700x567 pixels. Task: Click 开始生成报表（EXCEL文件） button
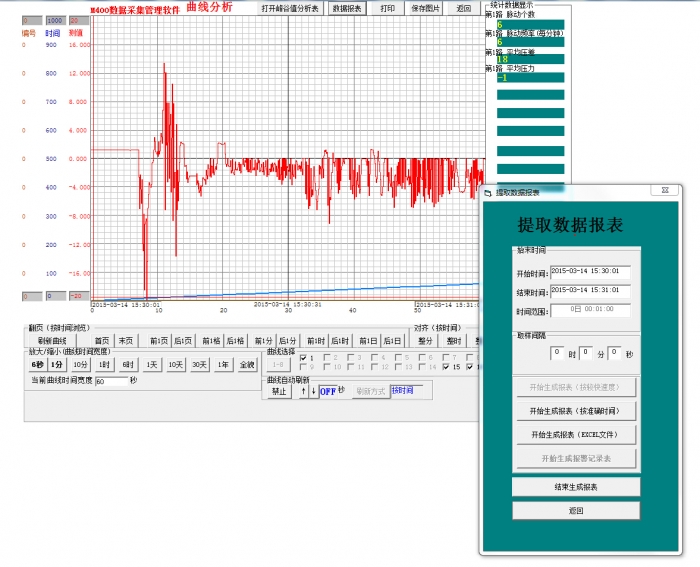tap(575, 435)
